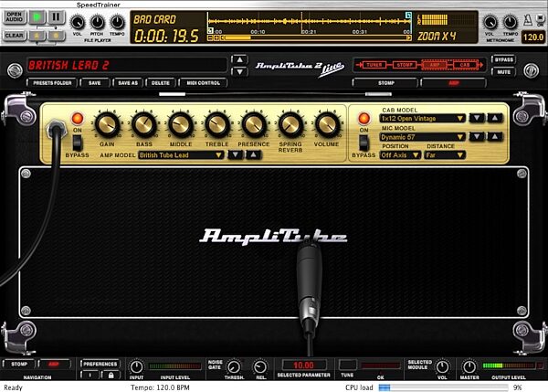Click the Spring Reverb knob
This screenshot has height=392, width=548.
point(290,124)
